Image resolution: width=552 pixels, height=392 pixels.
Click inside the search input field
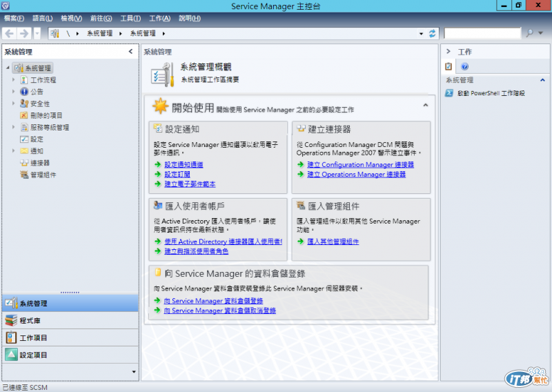coord(482,33)
